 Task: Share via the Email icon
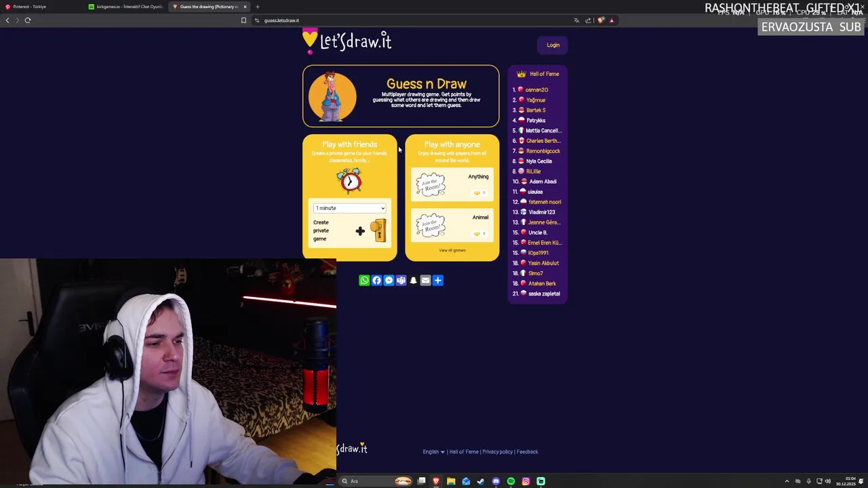[425, 281]
